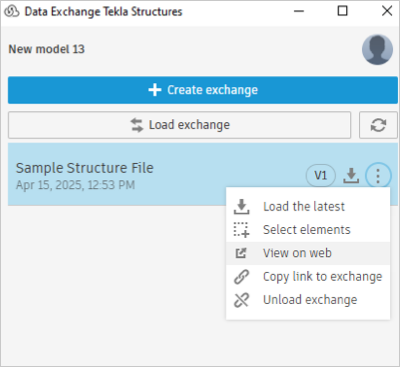Choose Select elements in the menu
This screenshot has width=400, height=367.
pyautogui.click(x=308, y=230)
